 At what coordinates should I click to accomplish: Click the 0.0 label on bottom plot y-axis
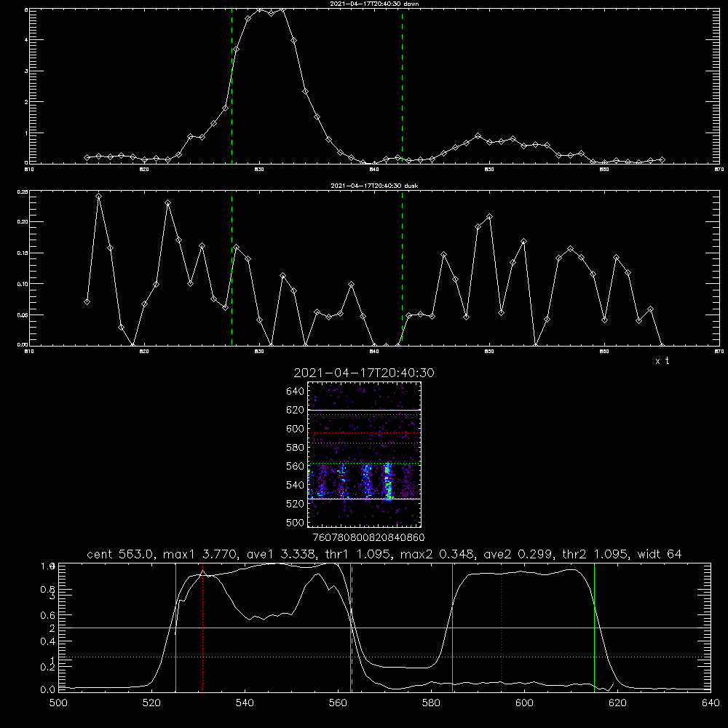(x=48, y=690)
